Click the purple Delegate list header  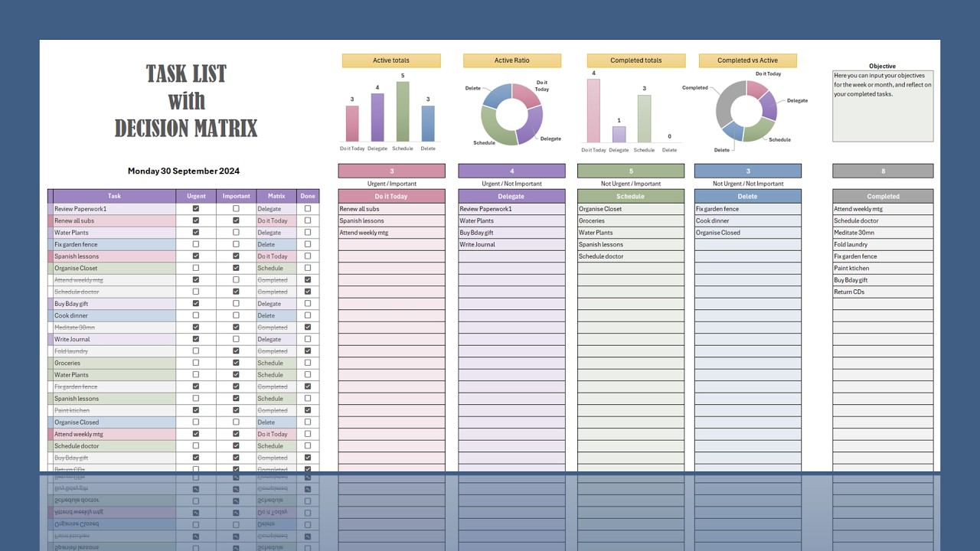coord(511,196)
